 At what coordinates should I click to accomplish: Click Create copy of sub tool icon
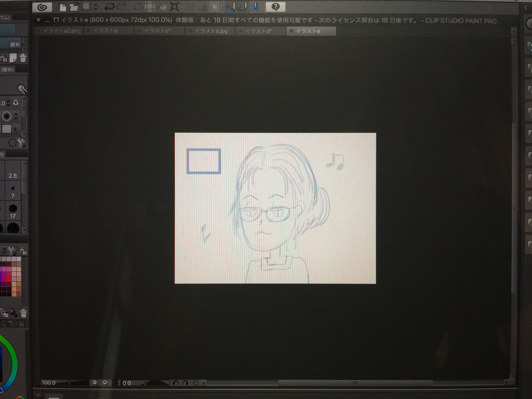13,58
